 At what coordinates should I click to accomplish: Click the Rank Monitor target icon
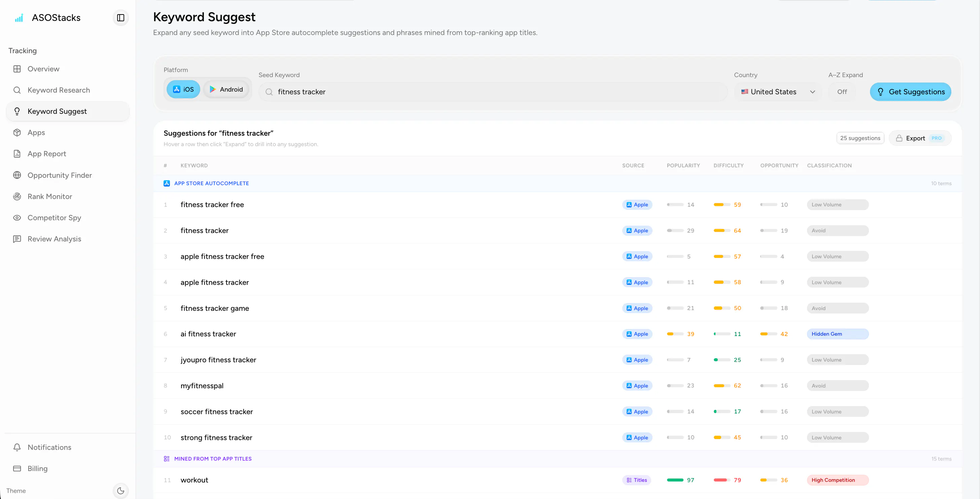[17, 196]
